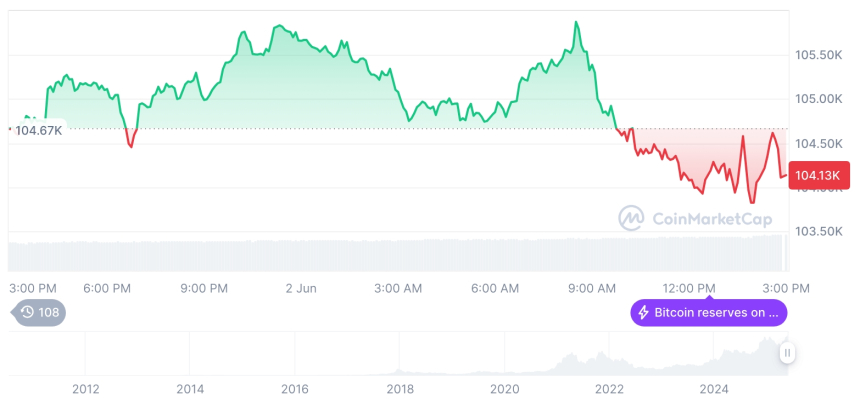860x401 pixels.
Task: Click the 6:00 PM time axis label
Action: (107, 288)
